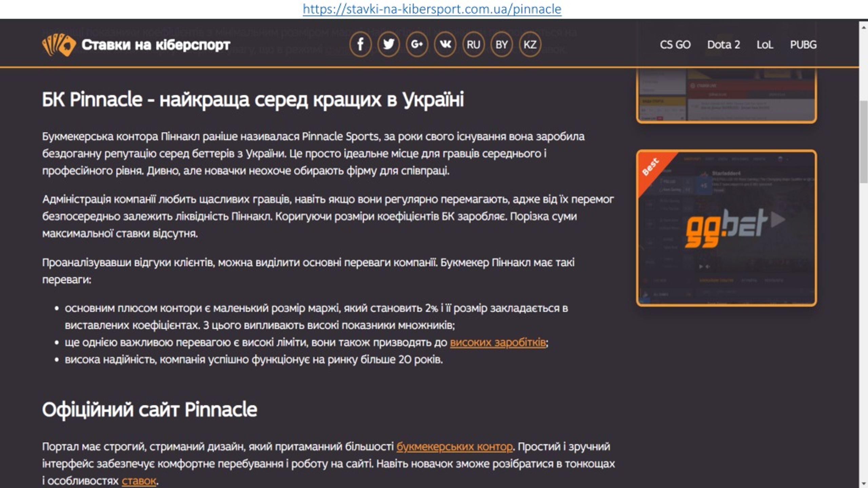Switch to the KZ language version
The image size is (868, 488).
point(530,44)
